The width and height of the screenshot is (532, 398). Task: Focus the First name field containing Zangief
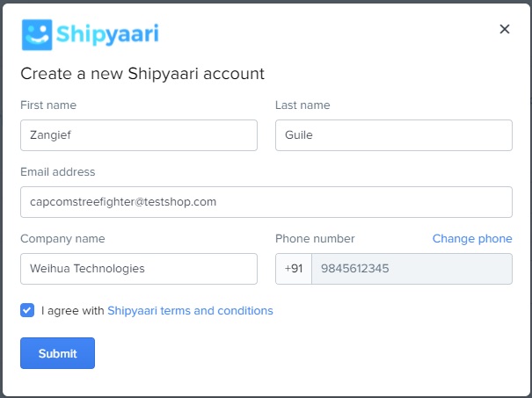coord(139,135)
